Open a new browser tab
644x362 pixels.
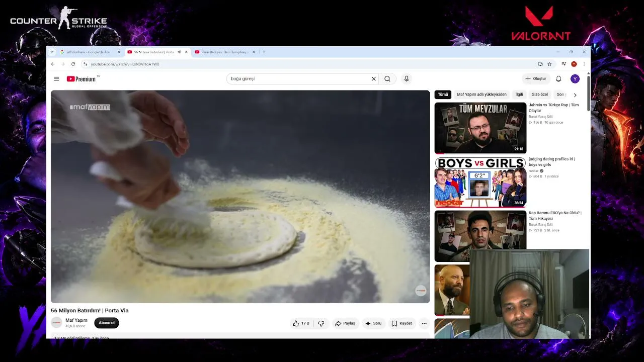point(264,52)
